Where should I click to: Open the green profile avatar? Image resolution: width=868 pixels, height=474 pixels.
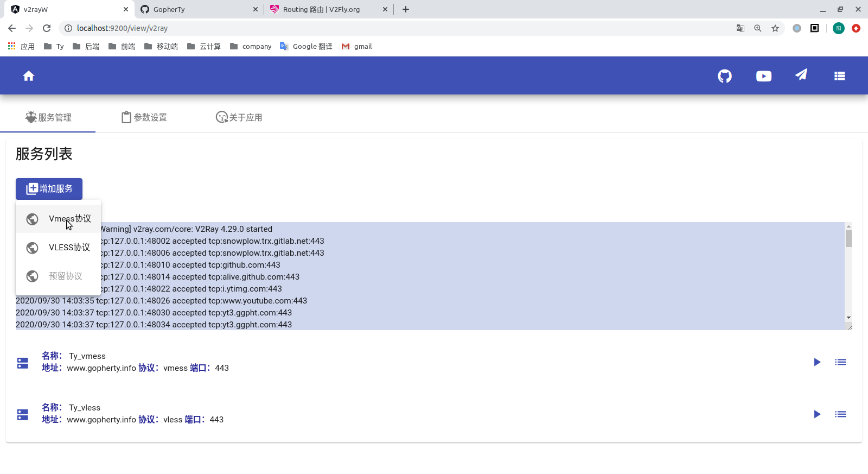tap(839, 28)
